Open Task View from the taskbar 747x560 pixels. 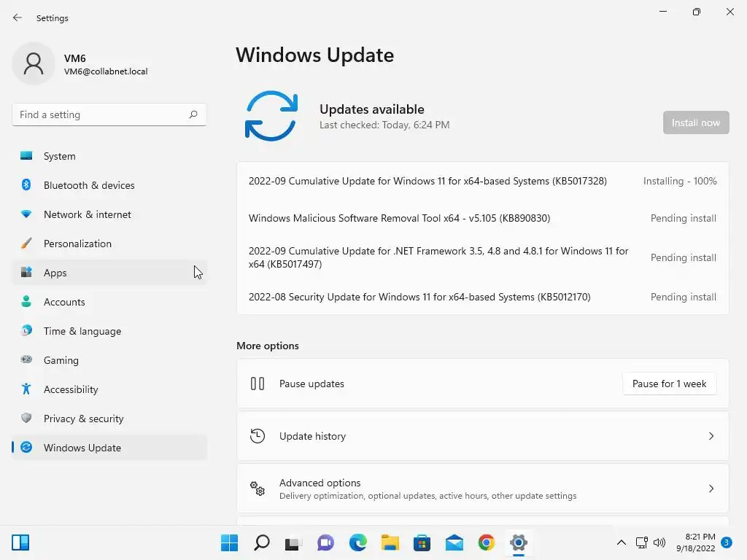[x=293, y=542]
